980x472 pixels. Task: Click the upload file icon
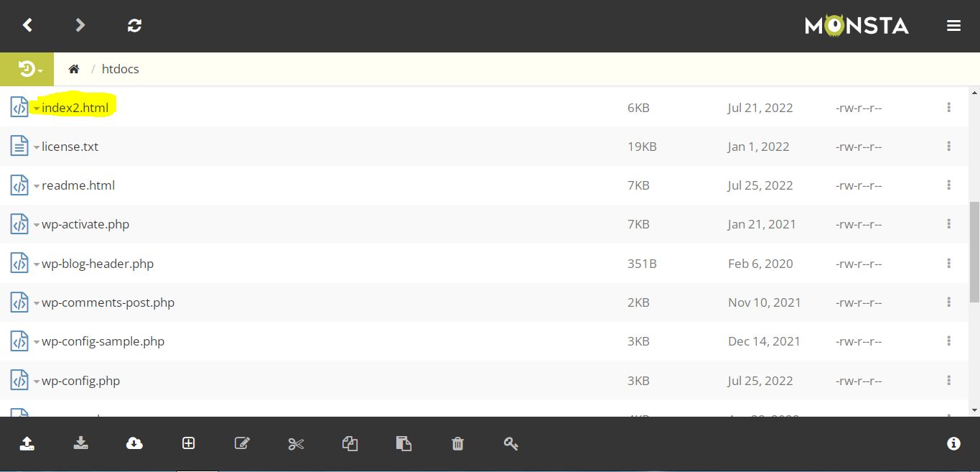click(x=27, y=443)
